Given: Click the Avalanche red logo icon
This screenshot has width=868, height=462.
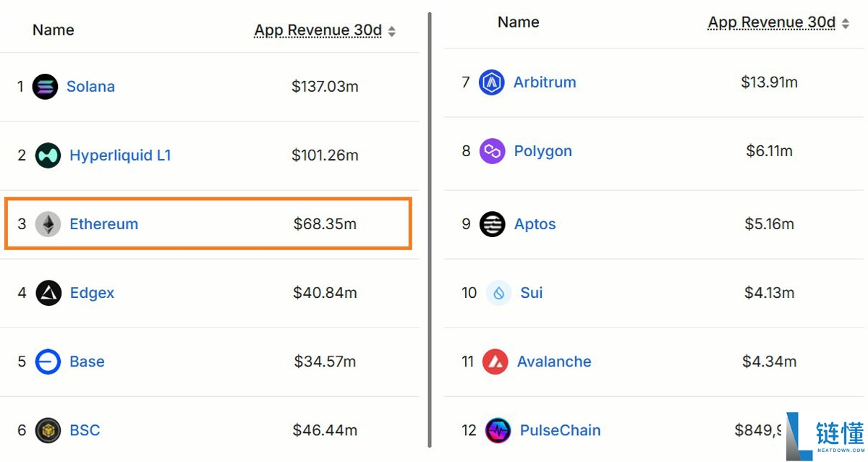Looking at the screenshot, I should 495,362.
